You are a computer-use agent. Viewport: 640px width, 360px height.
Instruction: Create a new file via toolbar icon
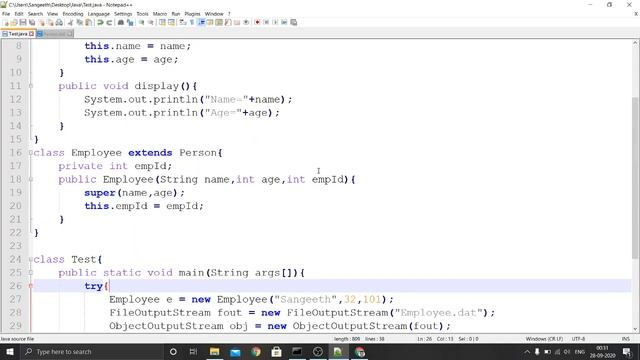[6, 22]
